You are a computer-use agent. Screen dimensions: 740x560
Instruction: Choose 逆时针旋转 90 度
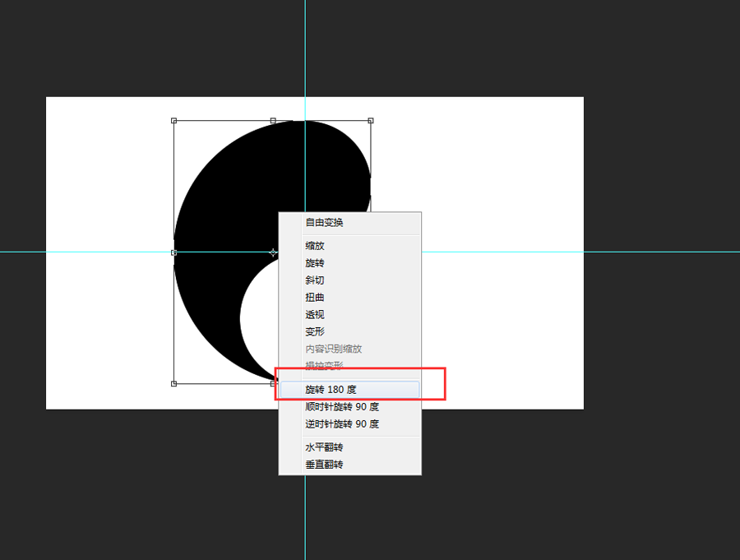click(349, 424)
